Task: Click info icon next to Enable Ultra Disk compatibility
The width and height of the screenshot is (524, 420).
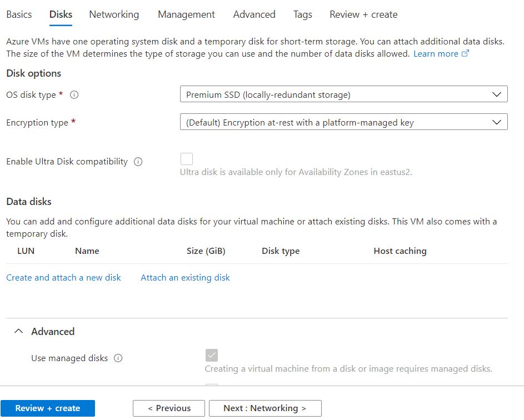Action: pos(138,162)
